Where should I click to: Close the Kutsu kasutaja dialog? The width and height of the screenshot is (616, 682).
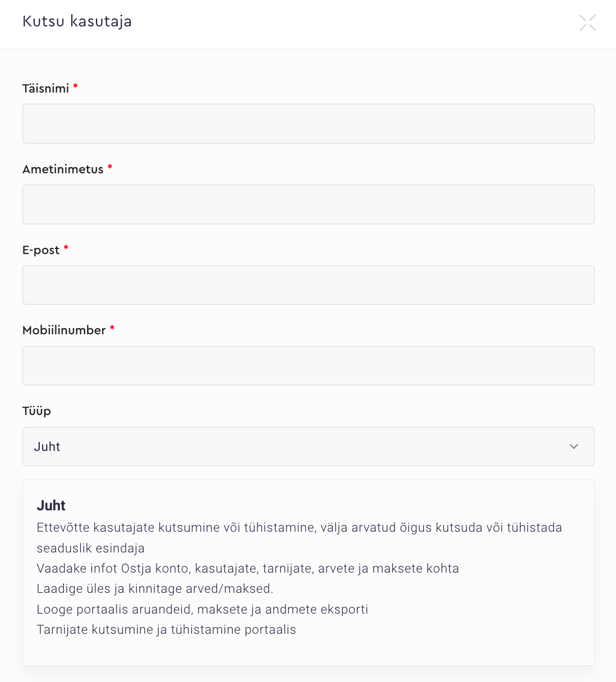[587, 22]
